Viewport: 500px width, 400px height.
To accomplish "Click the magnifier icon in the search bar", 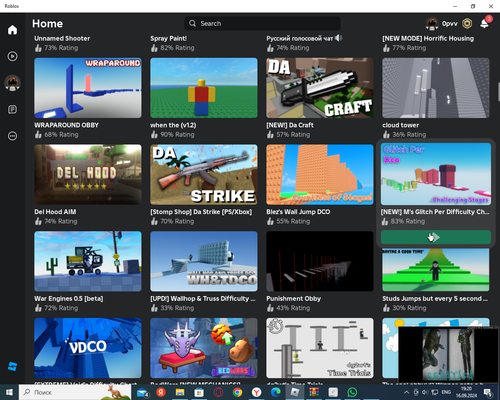I will tap(193, 23).
